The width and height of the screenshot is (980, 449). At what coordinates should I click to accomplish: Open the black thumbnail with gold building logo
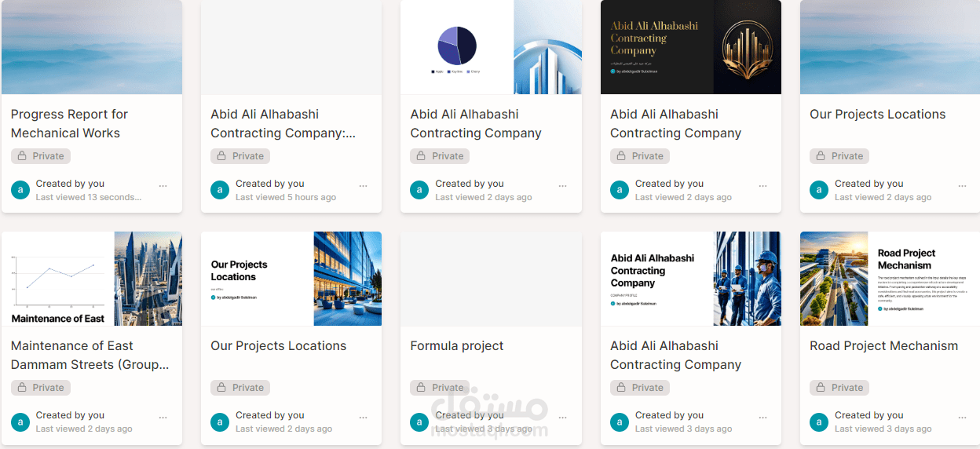click(690, 47)
